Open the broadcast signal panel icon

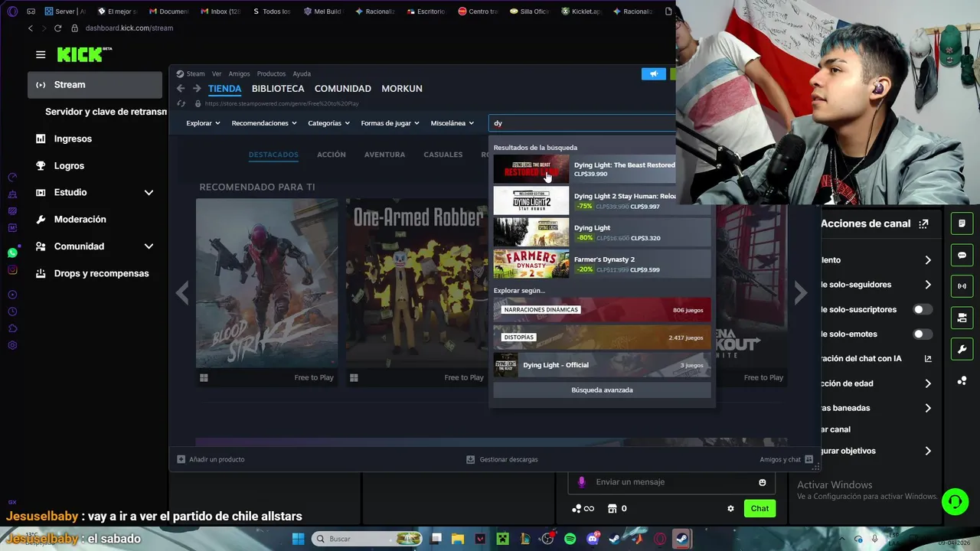point(962,286)
